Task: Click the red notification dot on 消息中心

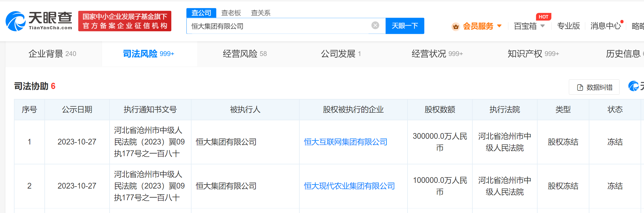Action: [x=622, y=22]
